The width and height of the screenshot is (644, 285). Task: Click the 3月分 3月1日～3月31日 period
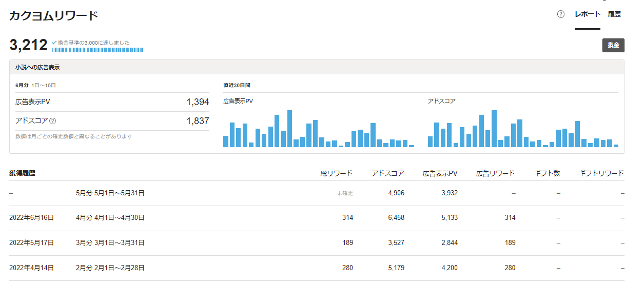click(110, 242)
